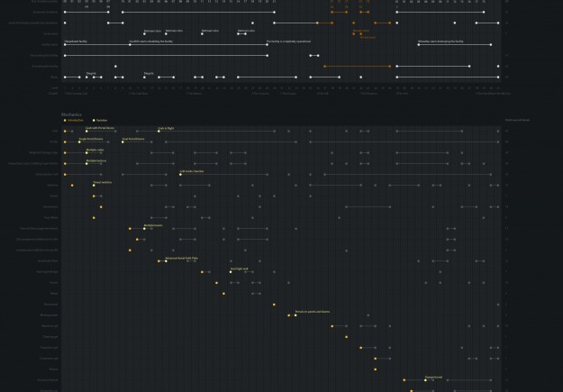Select the 'Conversion gel' row label
Screen dimensions: 563x392
49,359
